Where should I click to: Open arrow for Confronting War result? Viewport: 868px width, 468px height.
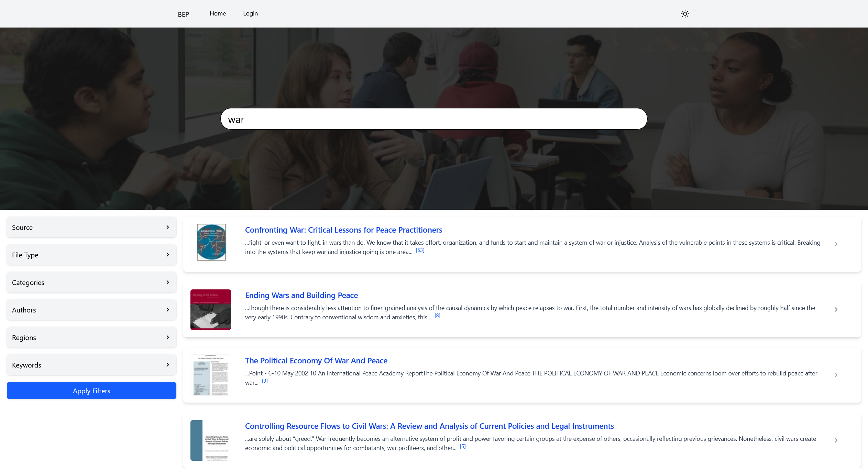(x=836, y=244)
